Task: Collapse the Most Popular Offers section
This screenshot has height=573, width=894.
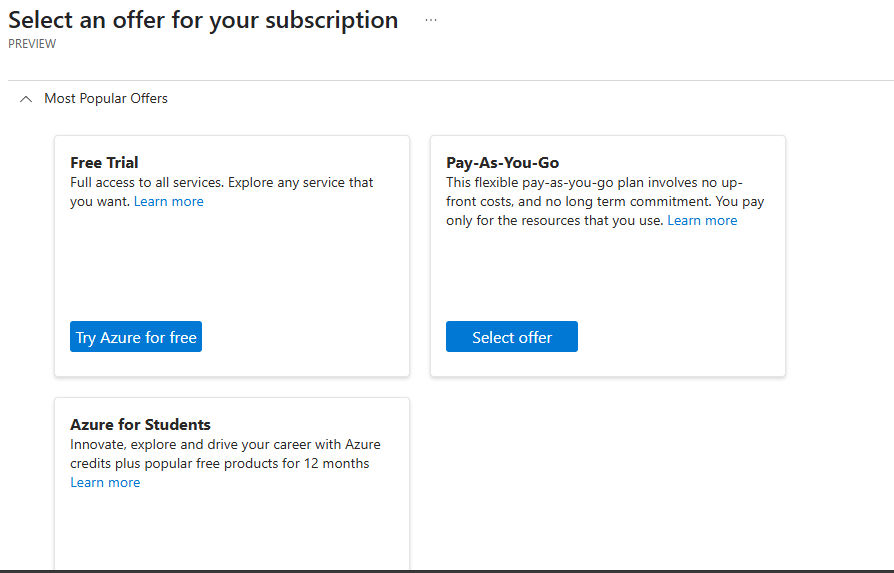Action: click(26, 99)
